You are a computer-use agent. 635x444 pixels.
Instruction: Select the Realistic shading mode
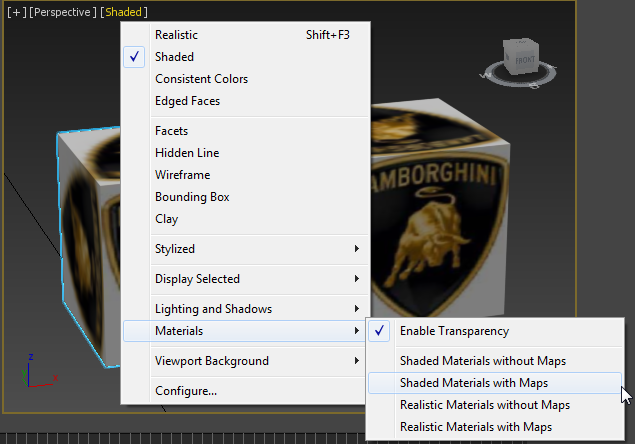pos(245,35)
